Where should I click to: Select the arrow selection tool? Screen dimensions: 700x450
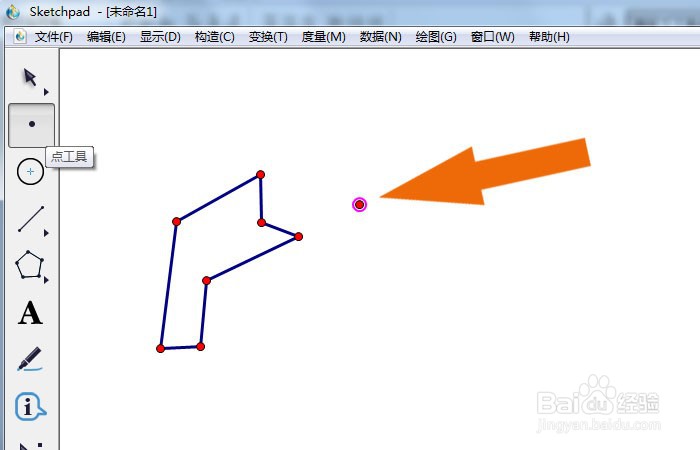(30, 78)
